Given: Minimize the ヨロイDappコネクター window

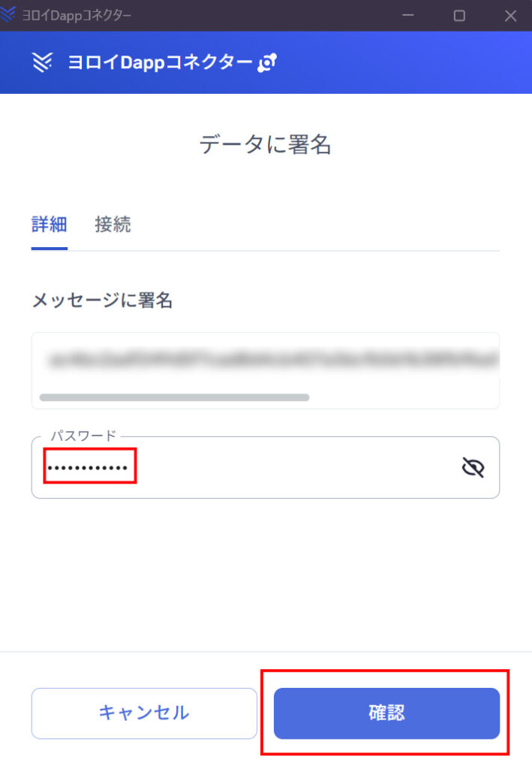Looking at the screenshot, I should click(407, 15).
